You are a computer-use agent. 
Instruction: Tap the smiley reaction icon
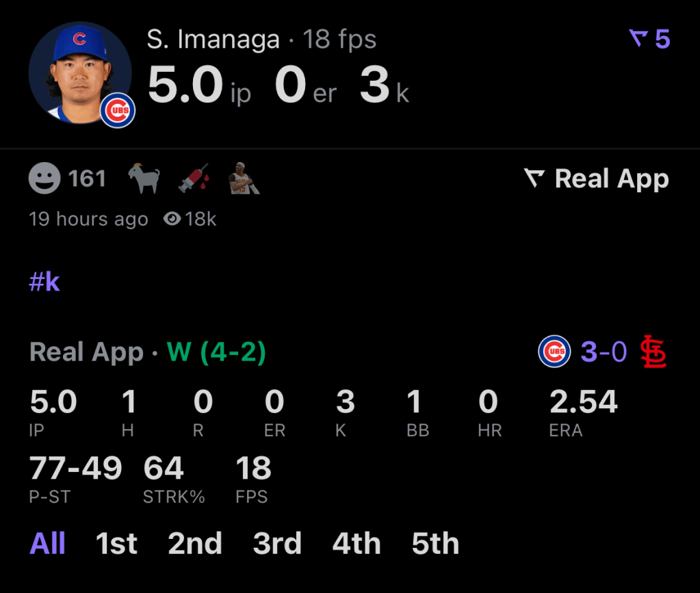(45, 179)
